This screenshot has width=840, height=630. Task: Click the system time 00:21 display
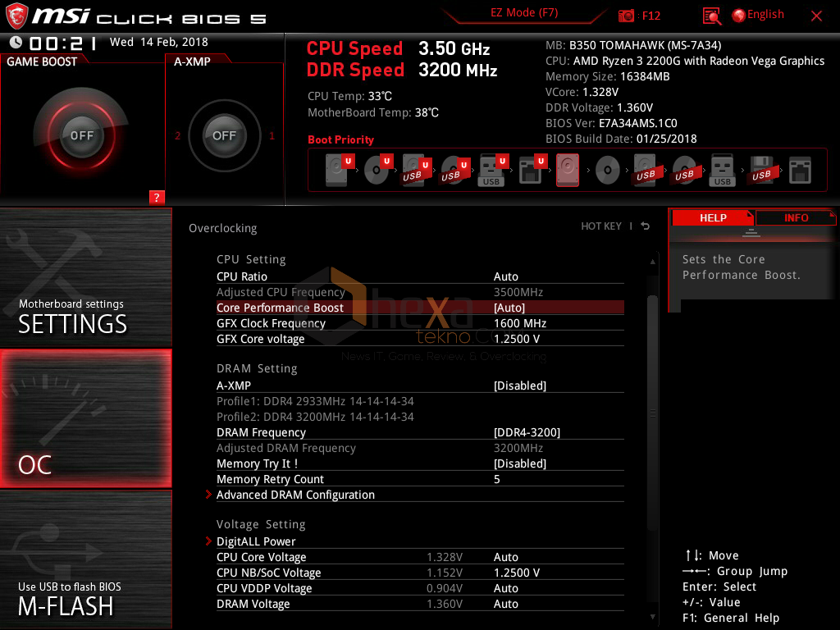click(x=63, y=43)
